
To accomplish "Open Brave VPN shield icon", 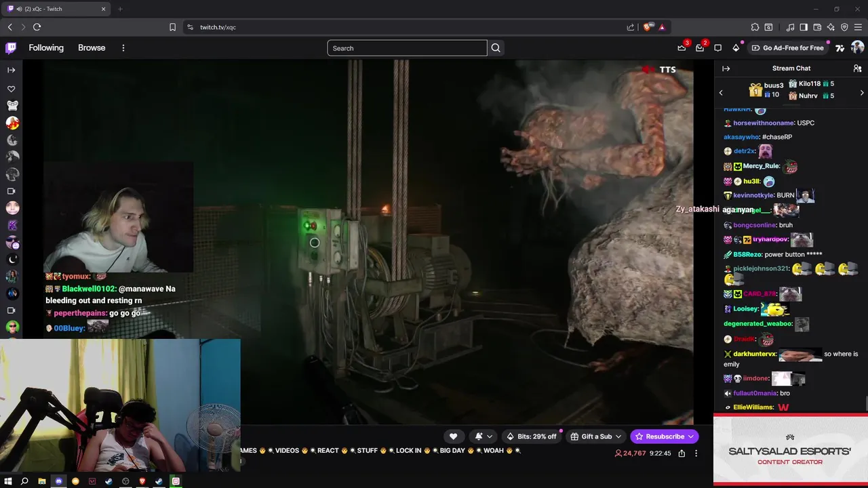I will [844, 27].
